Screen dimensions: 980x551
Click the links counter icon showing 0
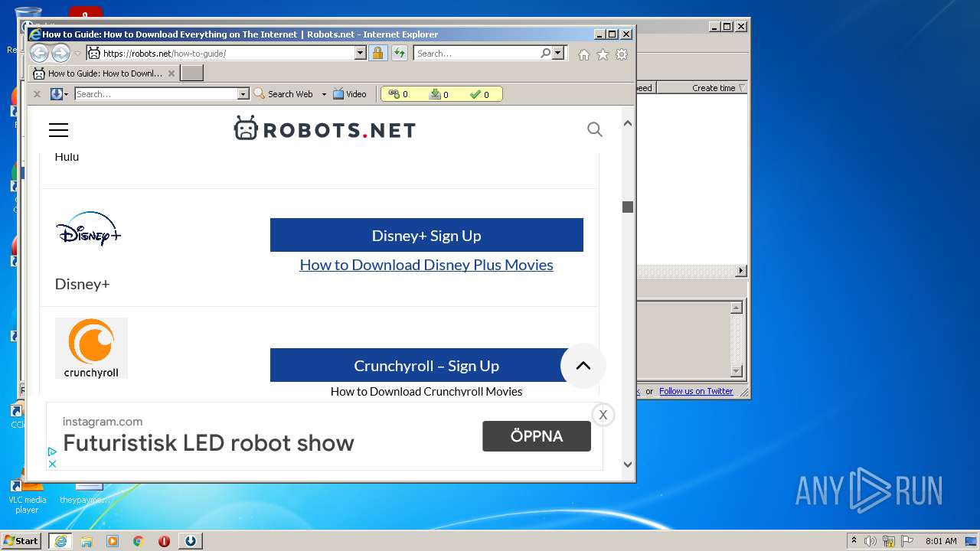click(x=394, y=94)
